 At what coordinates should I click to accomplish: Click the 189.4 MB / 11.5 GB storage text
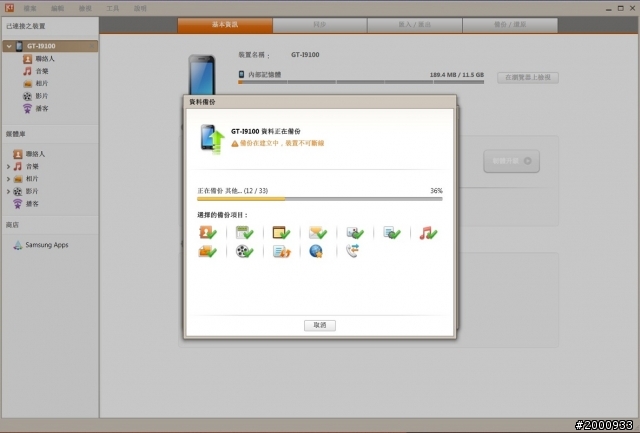[456, 75]
